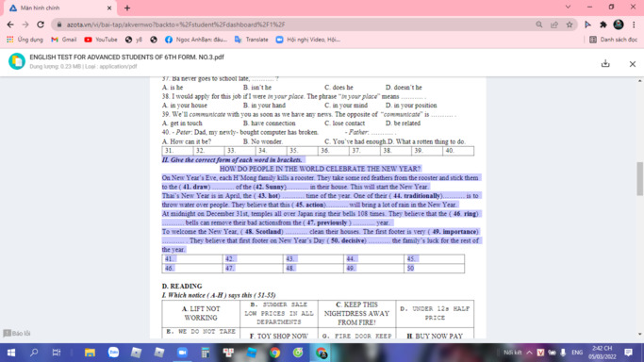Reload the current page

point(41,25)
